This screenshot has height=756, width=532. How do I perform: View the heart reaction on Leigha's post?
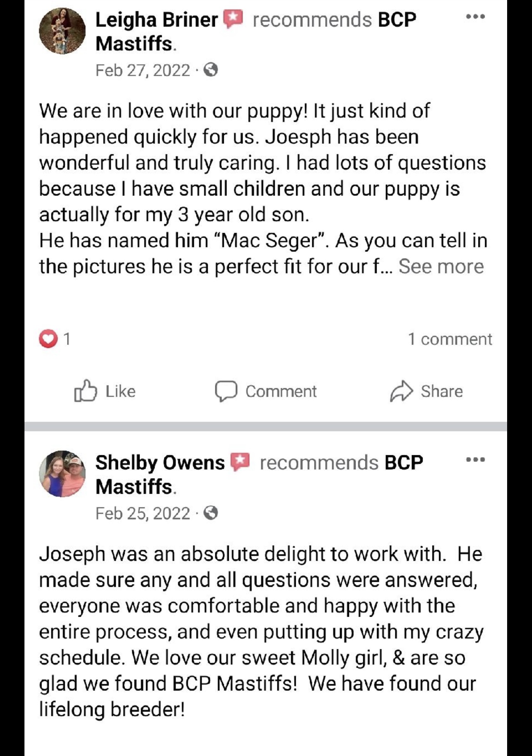[x=48, y=339]
